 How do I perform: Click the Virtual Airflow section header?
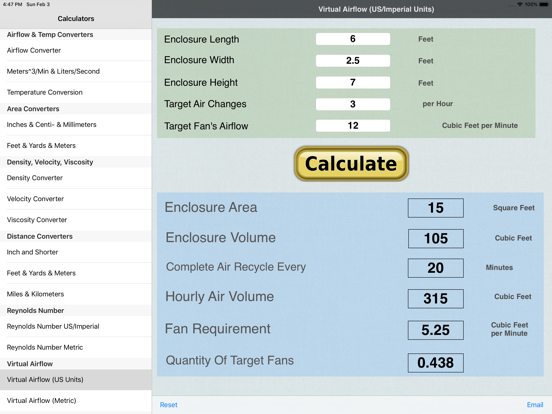pyautogui.click(x=30, y=364)
